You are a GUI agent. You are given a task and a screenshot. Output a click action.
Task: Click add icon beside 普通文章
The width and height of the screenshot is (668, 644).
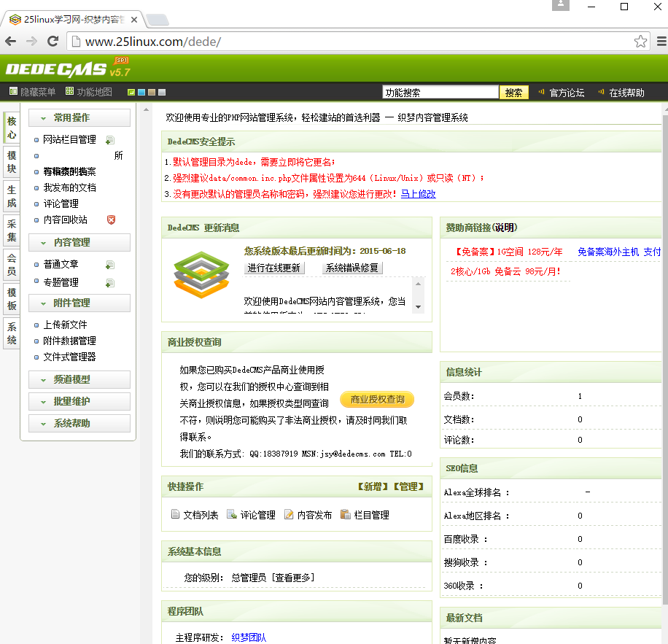point(110,265)
